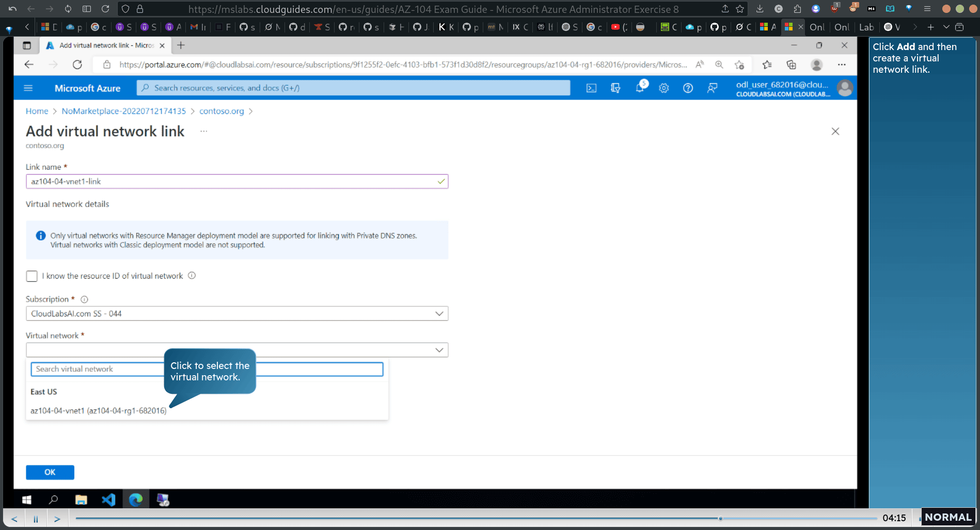The width and height of the screenshot is (980, 530).
Task: Open Azure portal hamburger menu
Action: (28, 88)
